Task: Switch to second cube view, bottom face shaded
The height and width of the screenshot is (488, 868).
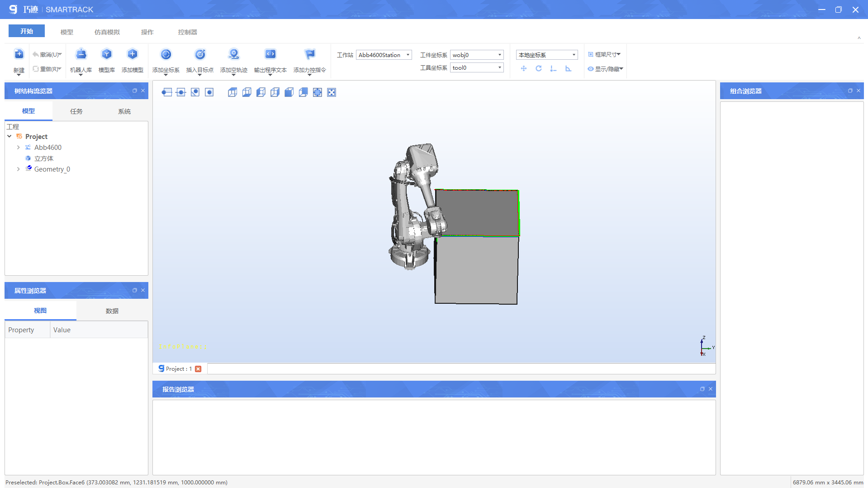Action: [247, 92]
